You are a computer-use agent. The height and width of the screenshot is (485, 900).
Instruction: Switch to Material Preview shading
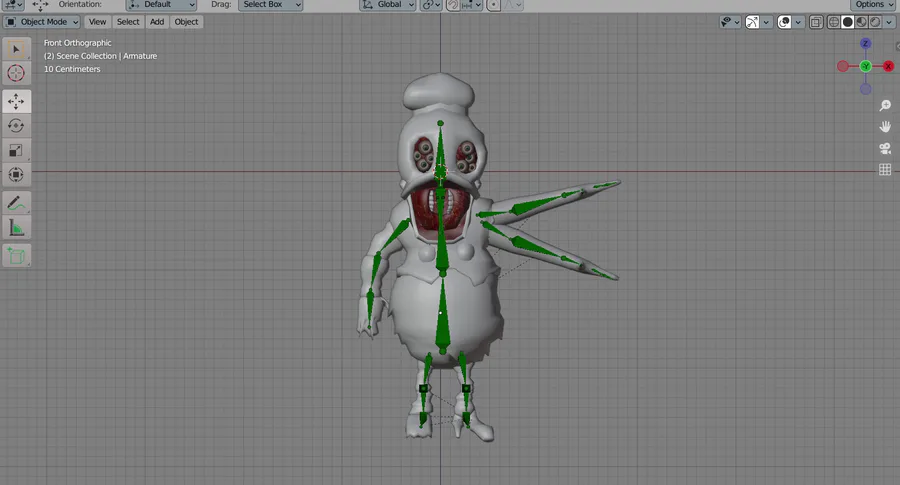(x=861, y=22)
